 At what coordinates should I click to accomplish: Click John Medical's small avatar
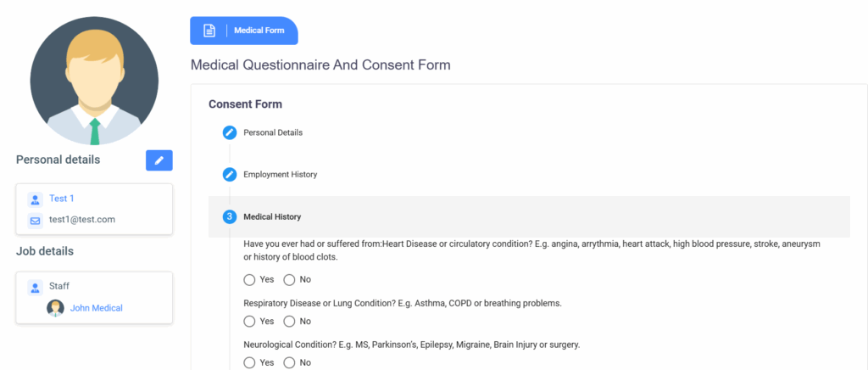tap(55, 308)
